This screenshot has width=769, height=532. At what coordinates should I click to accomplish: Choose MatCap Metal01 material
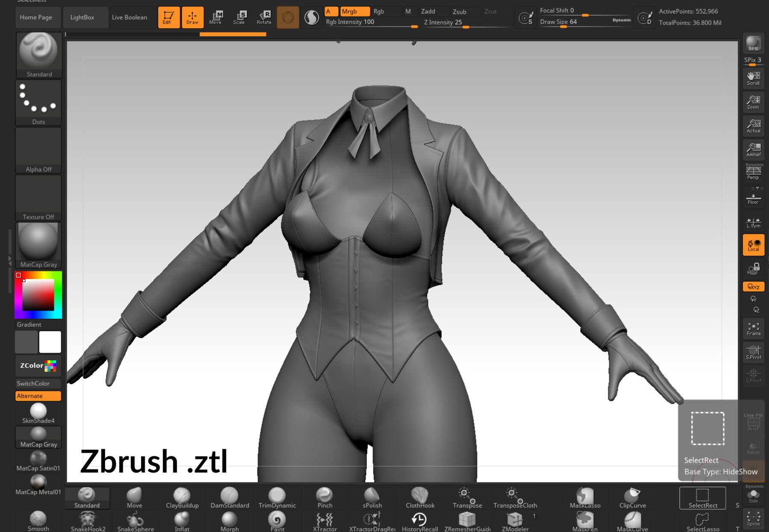coord(38,485)
